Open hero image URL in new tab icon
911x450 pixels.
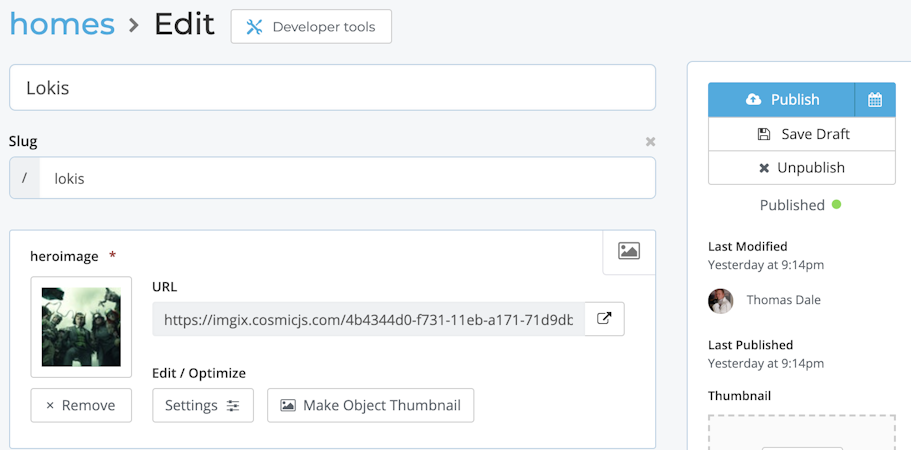(x=604, y=319)
